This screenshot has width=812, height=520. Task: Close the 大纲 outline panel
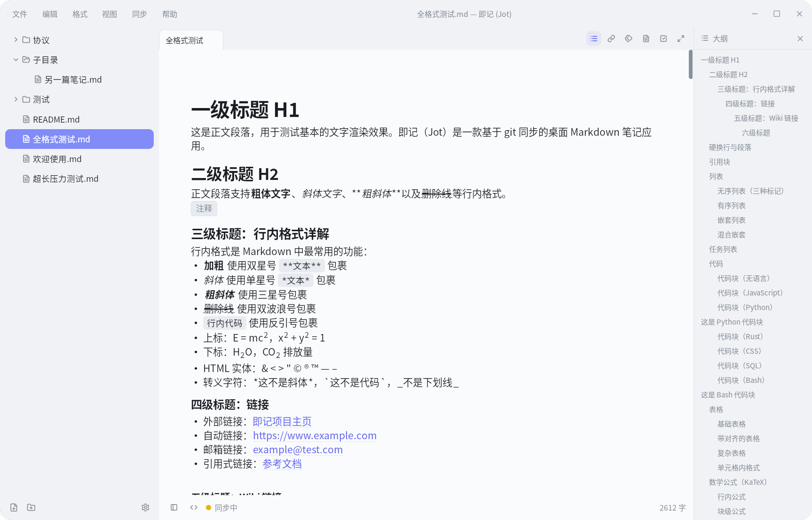pyautogui.click(x=800, y=39)
